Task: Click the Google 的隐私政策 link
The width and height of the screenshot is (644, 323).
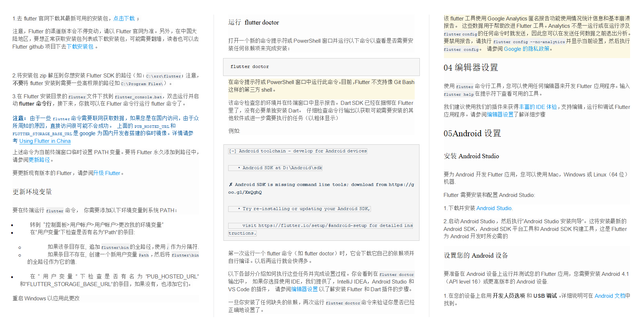Action: 526,49
